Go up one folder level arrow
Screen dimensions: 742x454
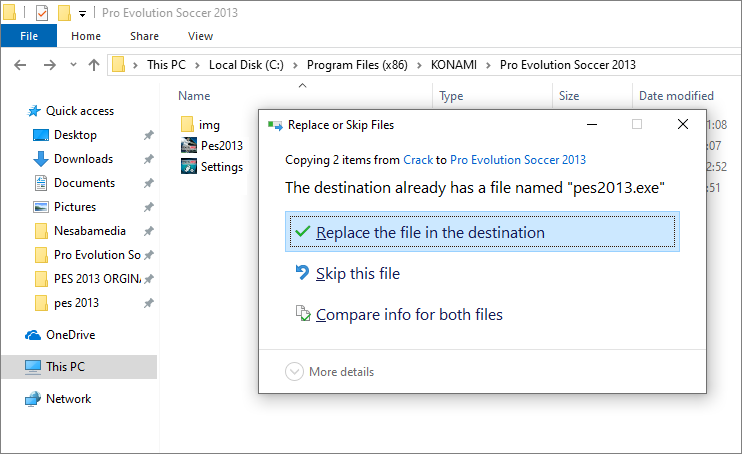(94, 65)
